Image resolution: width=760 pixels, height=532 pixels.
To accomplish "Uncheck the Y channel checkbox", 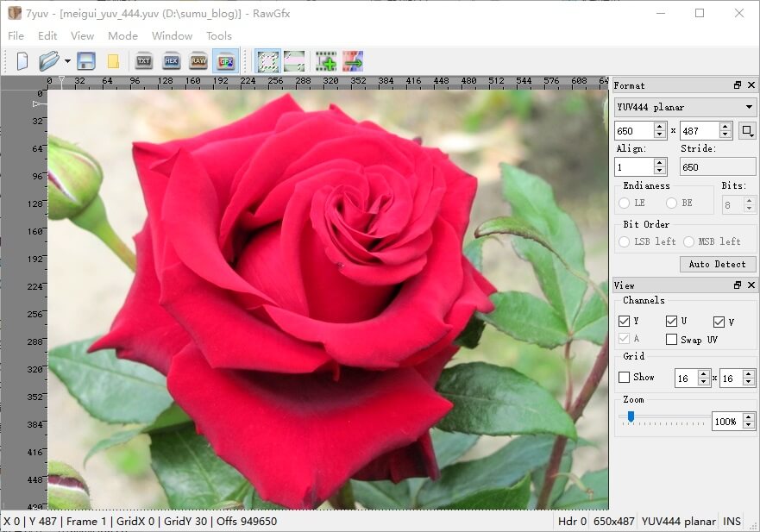I will [625, 322].
